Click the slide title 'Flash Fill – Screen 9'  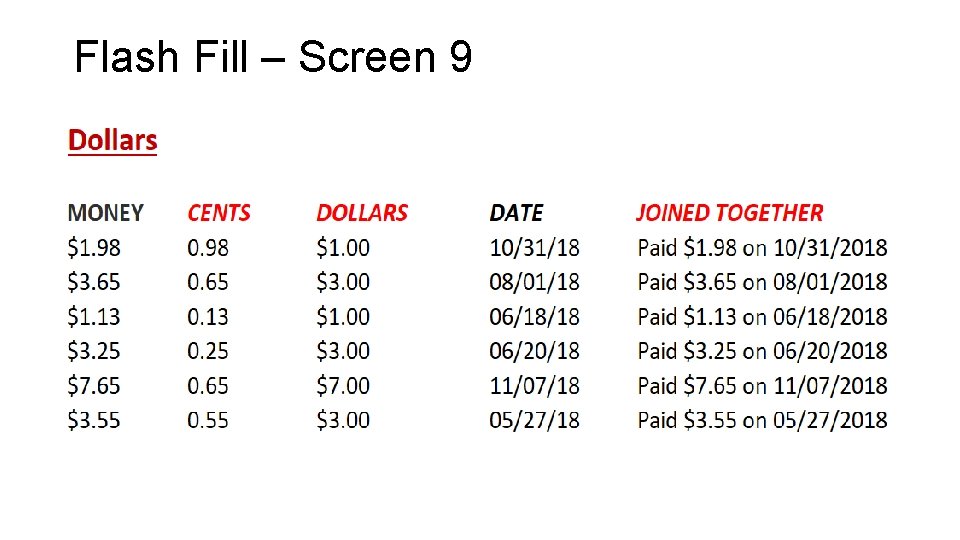[273, 57]
